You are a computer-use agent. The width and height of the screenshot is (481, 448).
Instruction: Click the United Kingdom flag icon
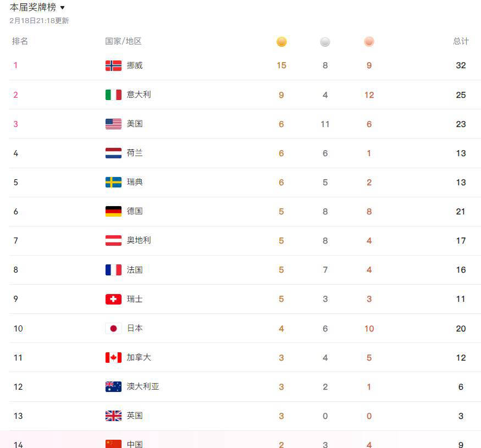click(113, 416)
